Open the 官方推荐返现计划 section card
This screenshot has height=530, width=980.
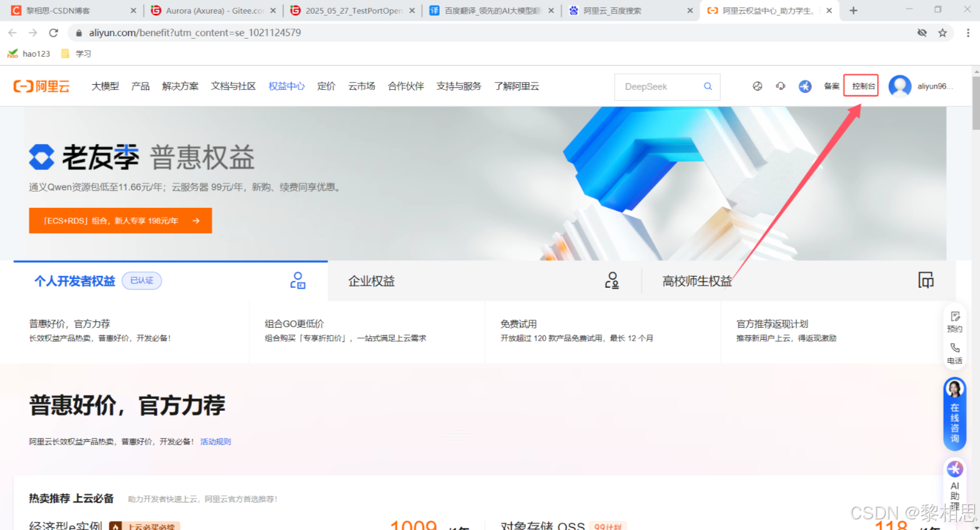point(838,331)
